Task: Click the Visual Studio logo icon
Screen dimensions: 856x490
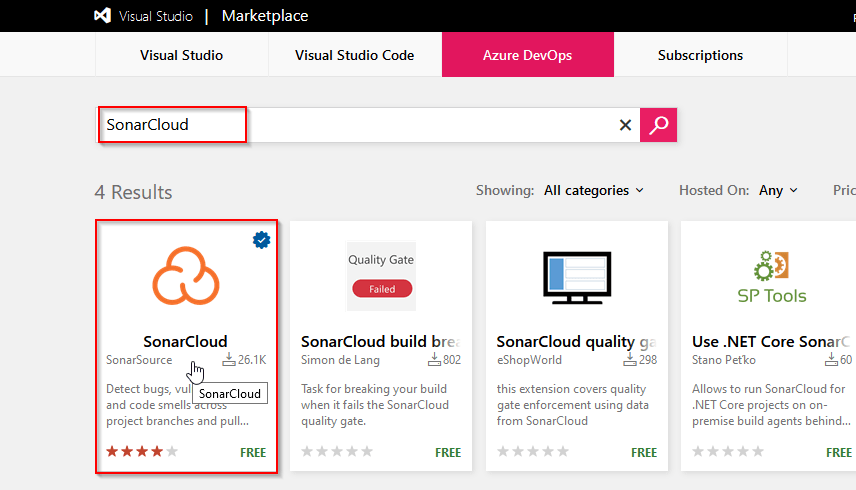Action: [x=102, y=16]
